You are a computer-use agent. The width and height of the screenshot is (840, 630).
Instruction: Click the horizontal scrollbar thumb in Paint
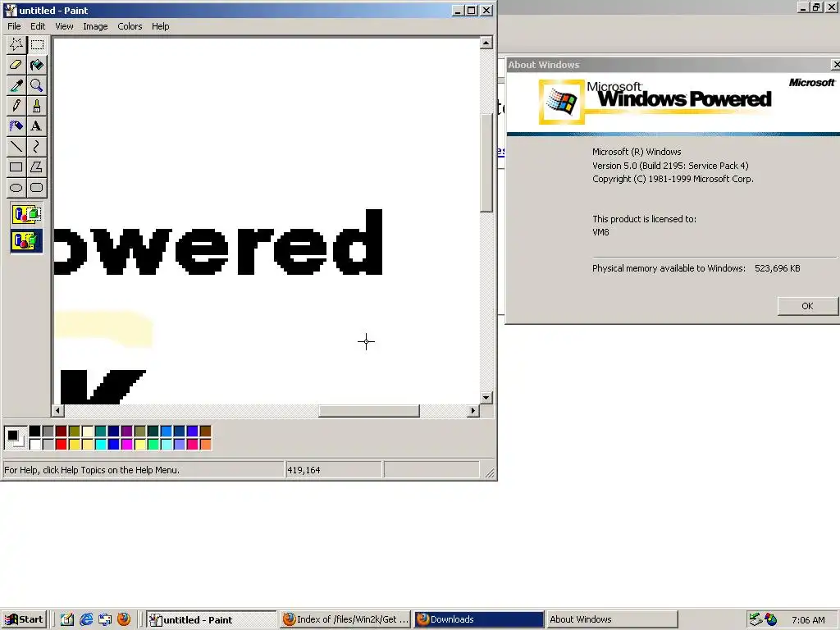(x=368, y=411)
